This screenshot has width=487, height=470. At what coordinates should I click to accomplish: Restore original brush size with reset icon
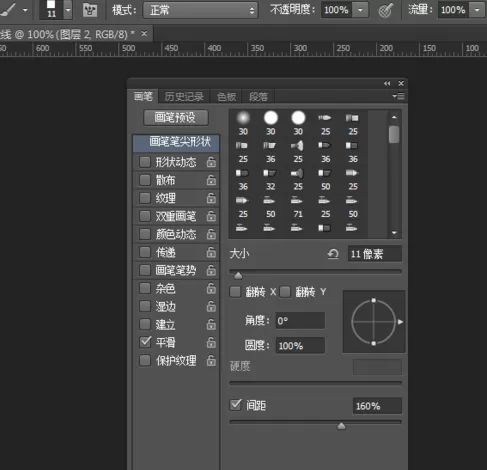[333, 254]
